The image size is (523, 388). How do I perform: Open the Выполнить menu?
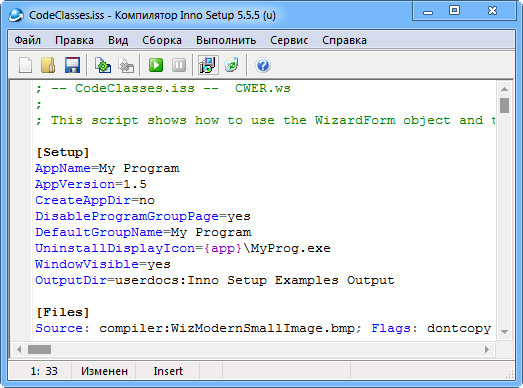tap(226, 40)
